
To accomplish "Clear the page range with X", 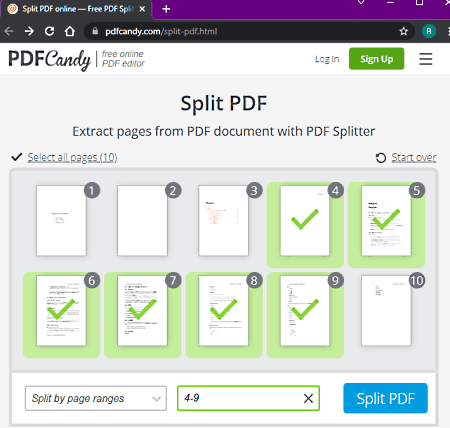I will (x=308, y=398).
